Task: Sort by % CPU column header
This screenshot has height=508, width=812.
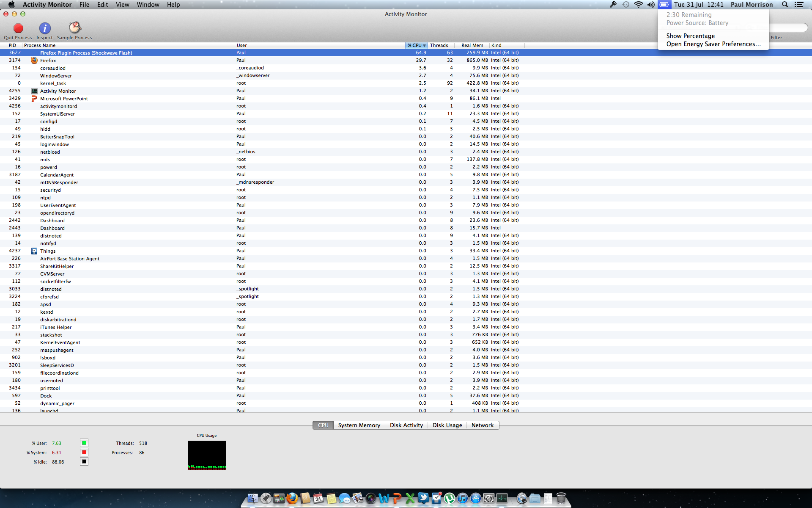Action: click(416, 45)
